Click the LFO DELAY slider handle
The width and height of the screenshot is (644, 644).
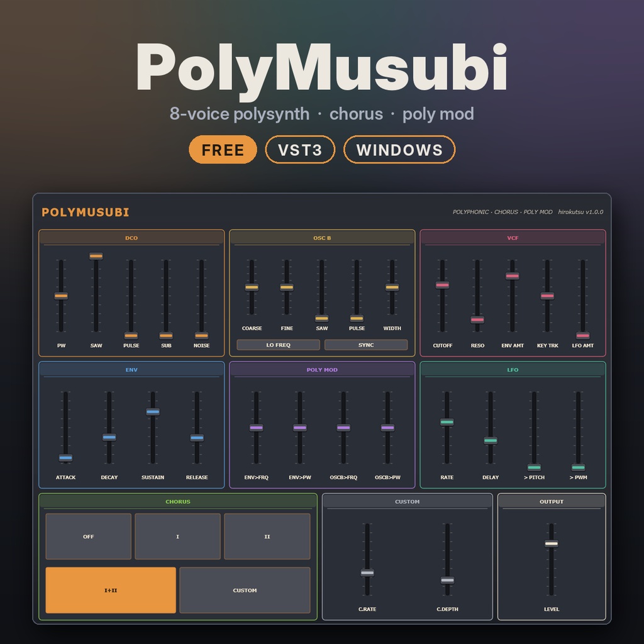click(x=491, y=440)
